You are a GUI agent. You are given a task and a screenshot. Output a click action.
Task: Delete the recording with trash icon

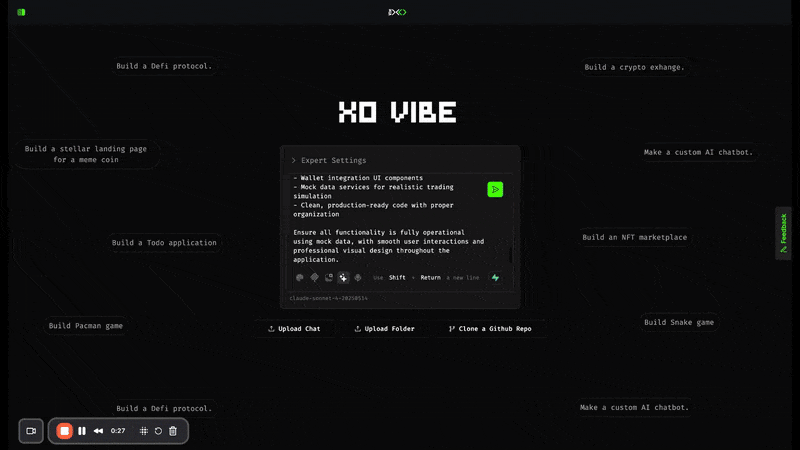tap(173, 431)
